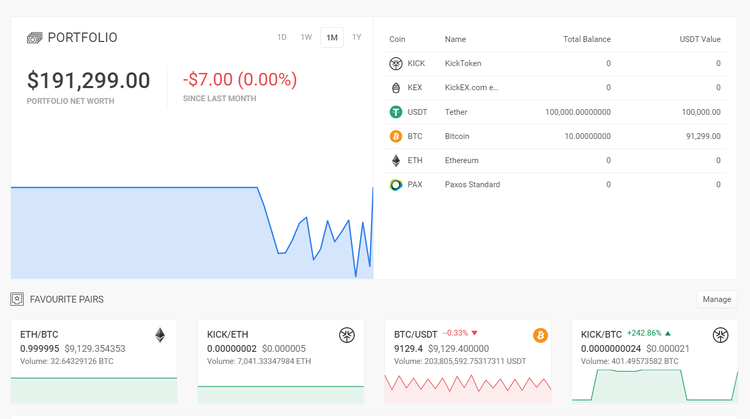This screenshot has height=419, width=750.
Task: Click red down arrow on BTC/USDT card
Action: tap(474, 333)
